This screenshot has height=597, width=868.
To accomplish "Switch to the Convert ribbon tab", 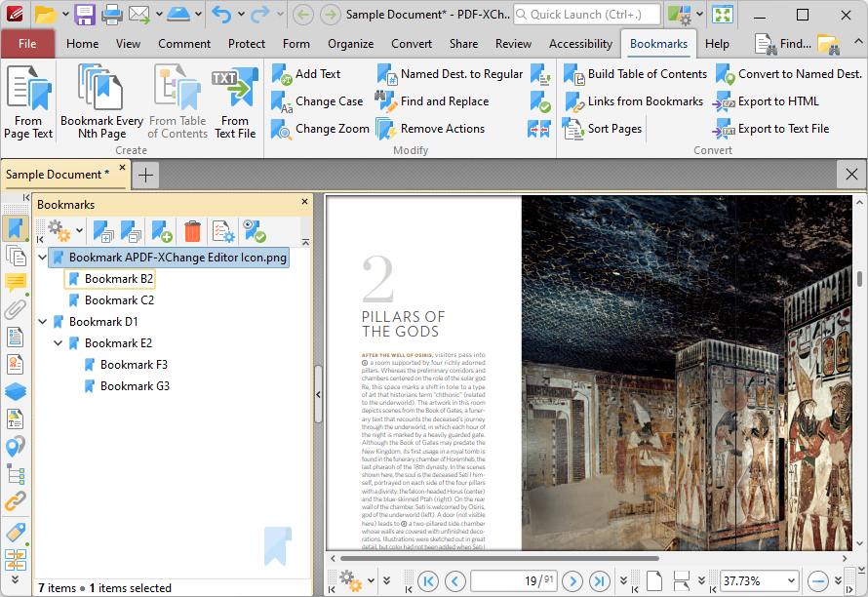I will (412, 44).
